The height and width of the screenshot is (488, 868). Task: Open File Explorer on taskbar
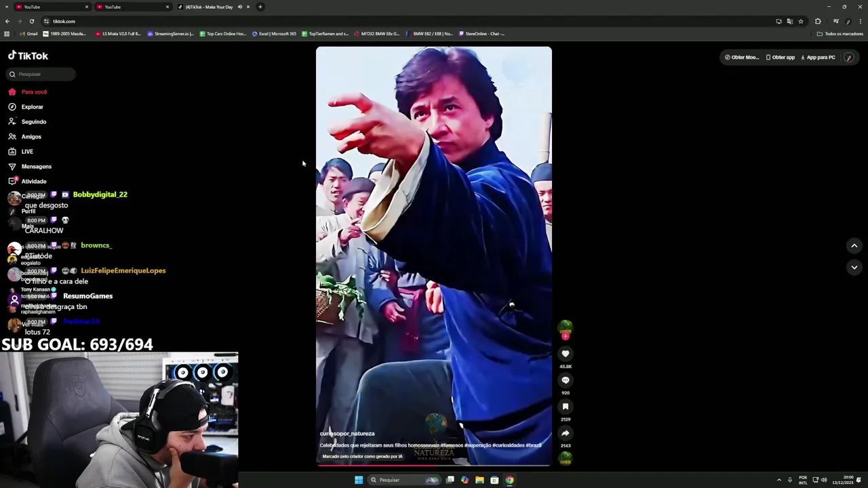coord(479,480)
